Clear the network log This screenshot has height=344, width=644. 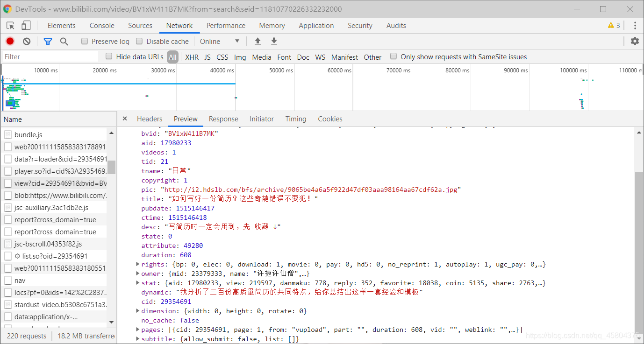pos(27,41)
